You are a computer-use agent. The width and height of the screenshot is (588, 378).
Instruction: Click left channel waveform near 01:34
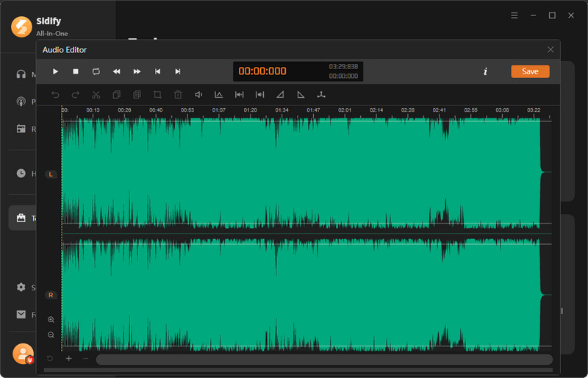click(x=282, y=173)
